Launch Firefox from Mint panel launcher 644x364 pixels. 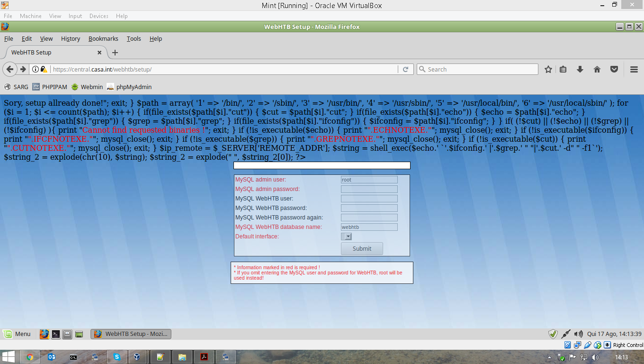45,334
